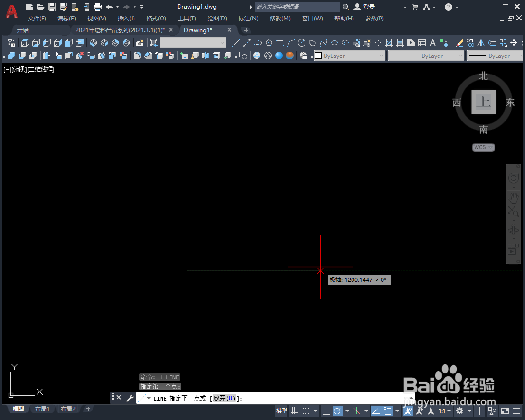The image size is (525, 420).
Task: Switch to the 布局1 layout tab
Action: (42, 409)
